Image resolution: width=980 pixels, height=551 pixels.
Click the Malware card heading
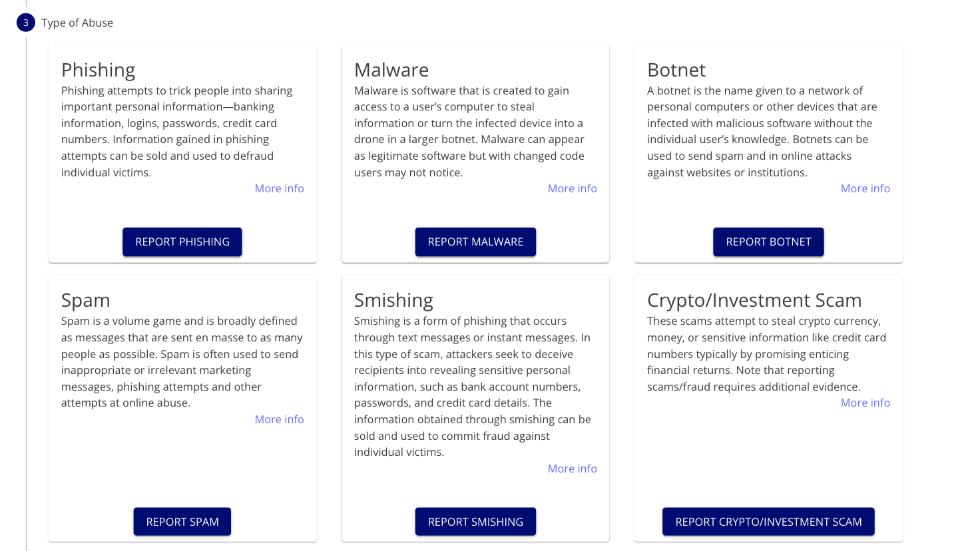[391, 70]
